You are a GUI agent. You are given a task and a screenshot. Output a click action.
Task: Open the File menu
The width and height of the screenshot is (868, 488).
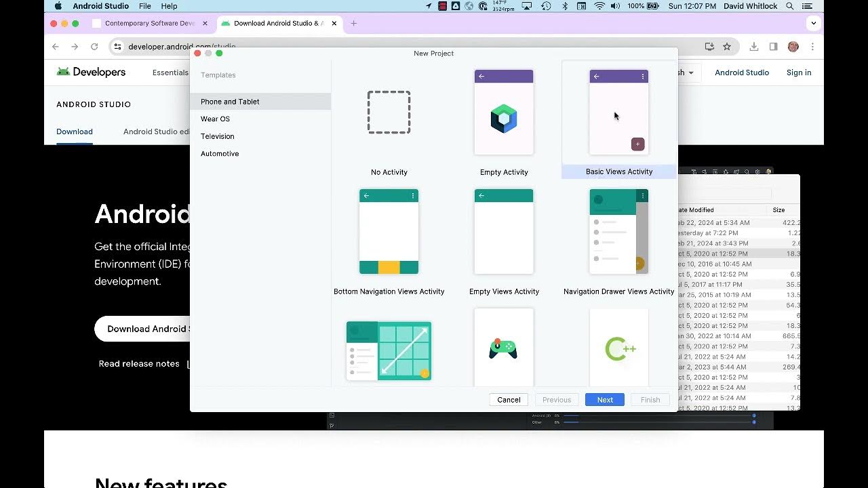(x=145, y=6)
